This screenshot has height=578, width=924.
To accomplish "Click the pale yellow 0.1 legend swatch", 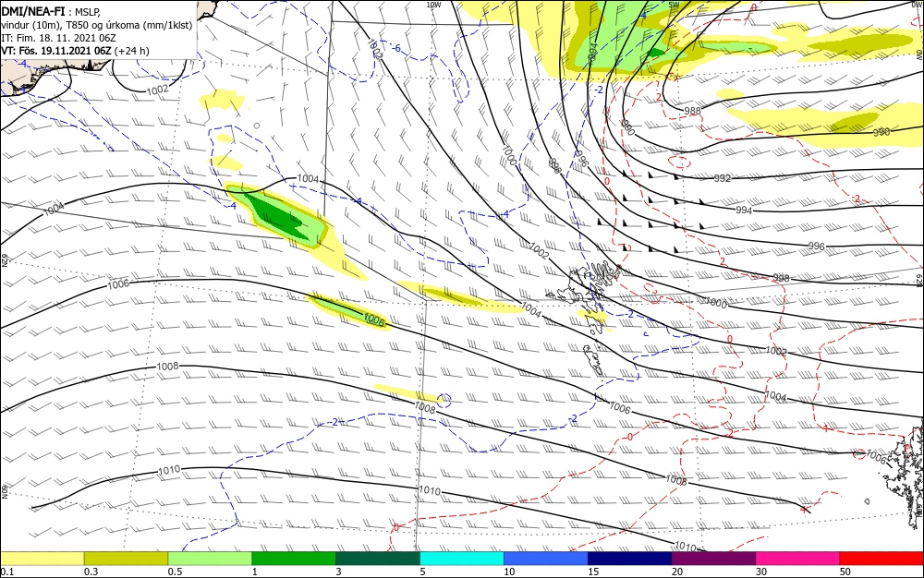I will [x=42, y=559].
